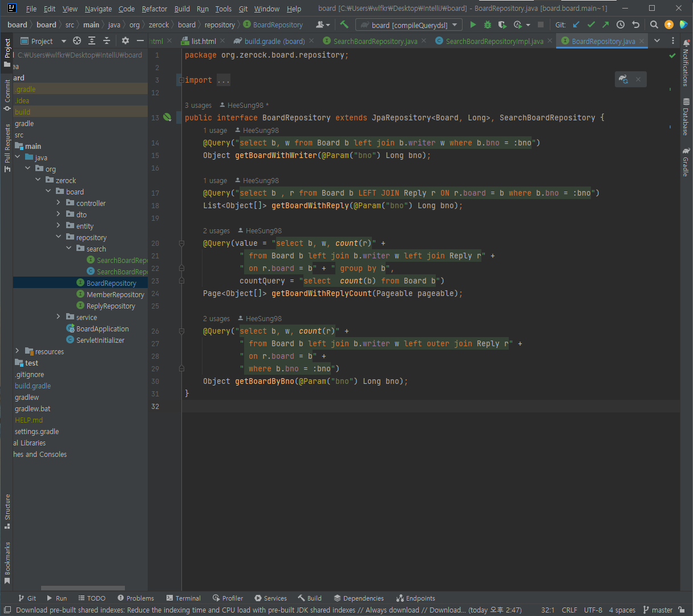
Task: Change the CRLF line separator in status bar
Action: (x=569, y=610)
